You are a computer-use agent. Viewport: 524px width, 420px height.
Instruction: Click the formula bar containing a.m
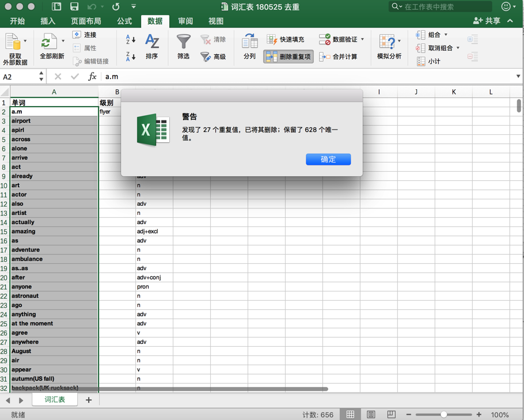tap(307, 77)
